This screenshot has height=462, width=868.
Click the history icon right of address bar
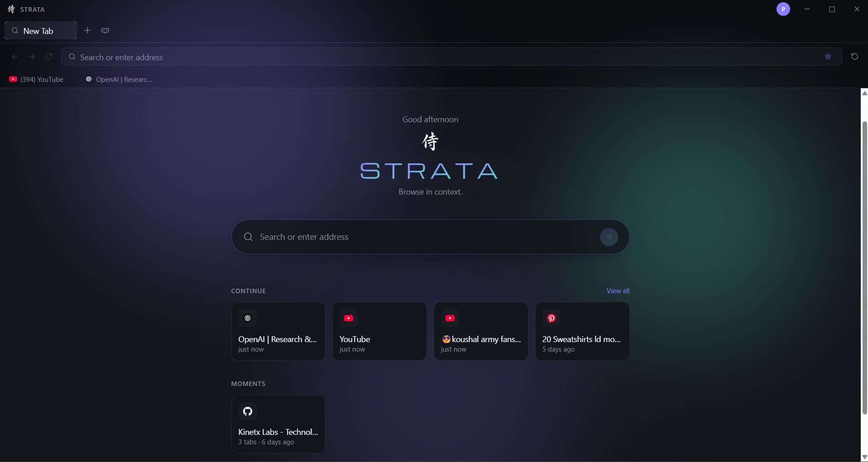click(x=854, y=57)
